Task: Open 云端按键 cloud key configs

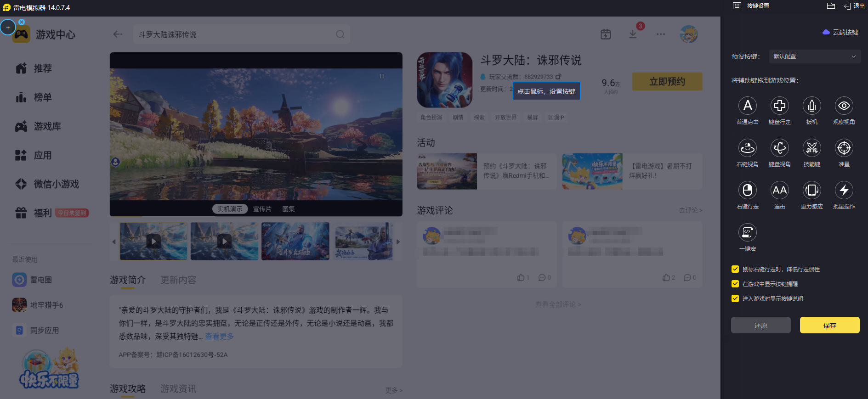Action: pyautogui.click(x=840, y=32)
